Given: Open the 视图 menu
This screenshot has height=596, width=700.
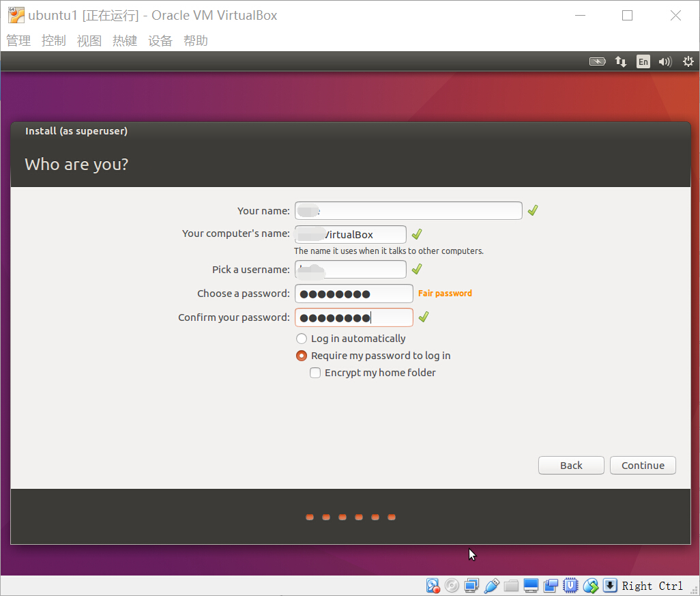Looking at the screenshot, I should [89, 41].
